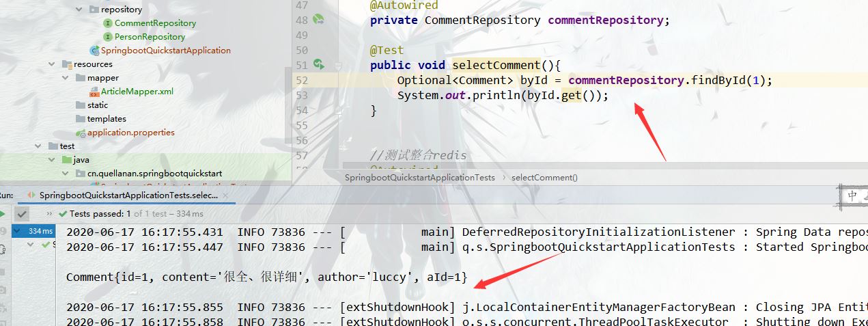Image resolution: width=868 pixels, height=326 pixels.
Task: Click the green java test folder icon
Action: coord(67,160)
